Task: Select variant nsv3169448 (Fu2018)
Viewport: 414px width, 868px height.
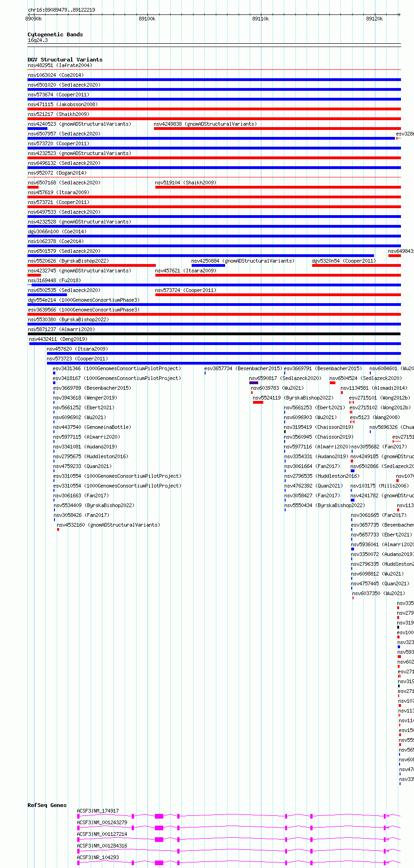Action: [x=54, y=280]
